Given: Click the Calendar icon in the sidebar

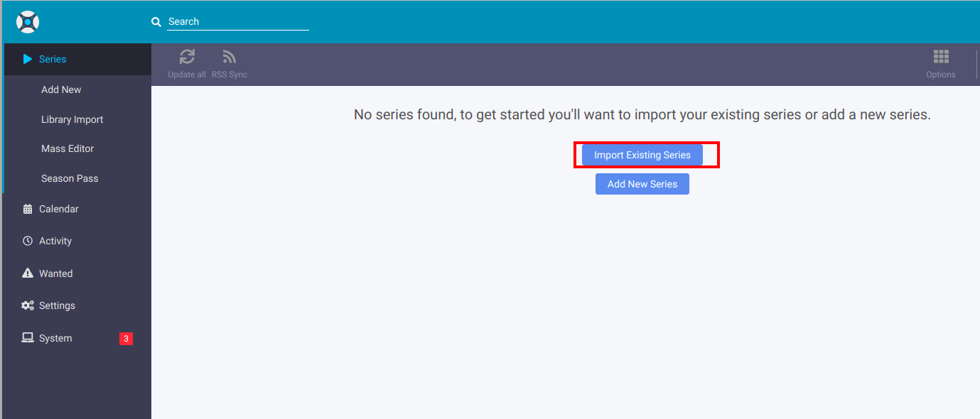Looking at the screenshot, I should (28, 209).
